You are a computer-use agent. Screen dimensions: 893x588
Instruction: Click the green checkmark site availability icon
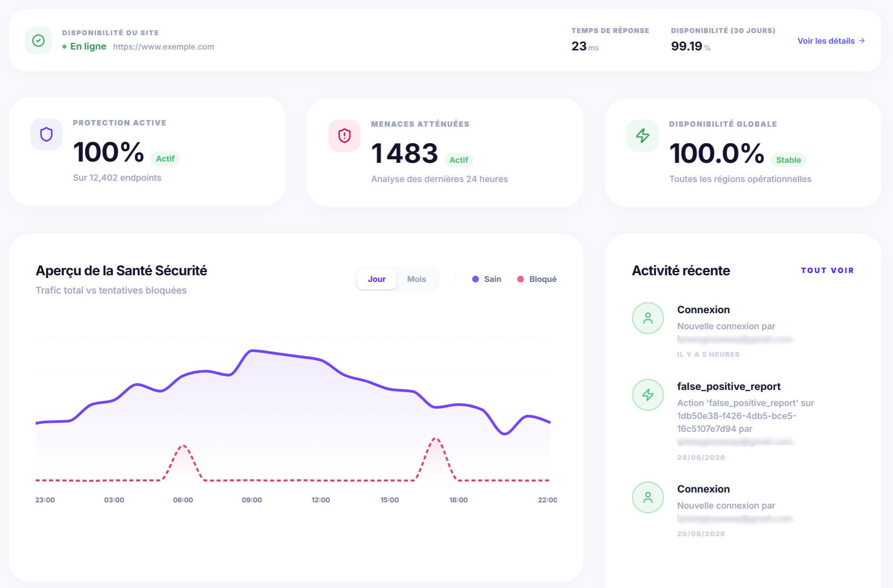[38, 41]
